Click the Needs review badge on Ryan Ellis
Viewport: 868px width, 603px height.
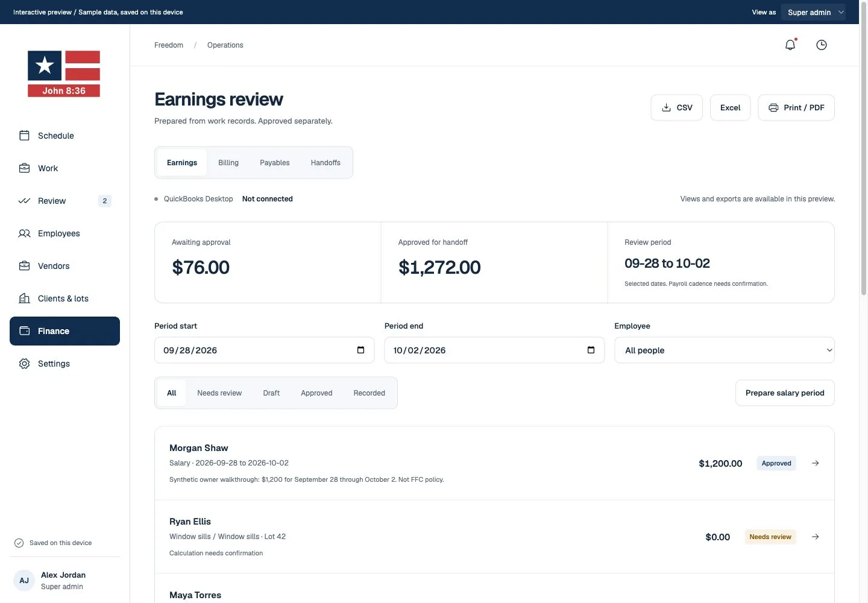[770, 537]
